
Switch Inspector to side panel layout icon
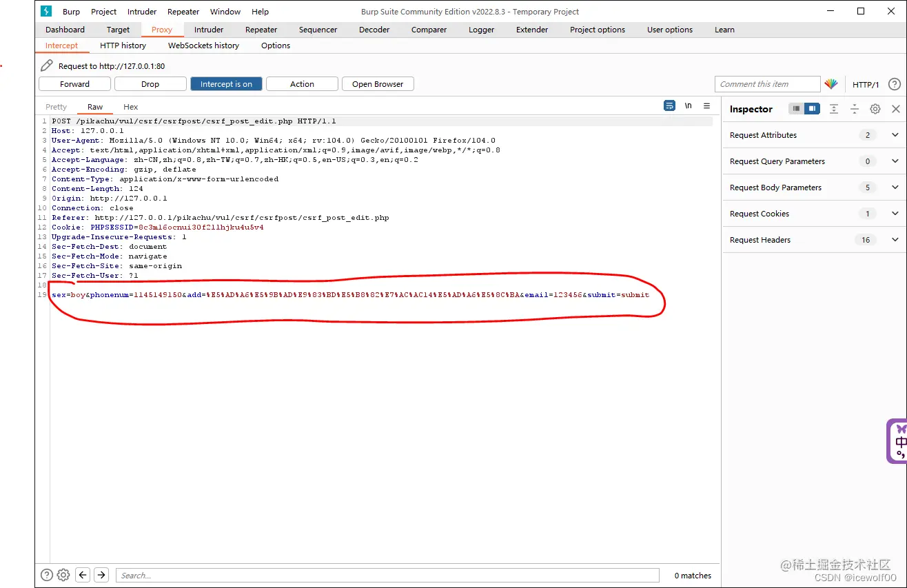812,109
